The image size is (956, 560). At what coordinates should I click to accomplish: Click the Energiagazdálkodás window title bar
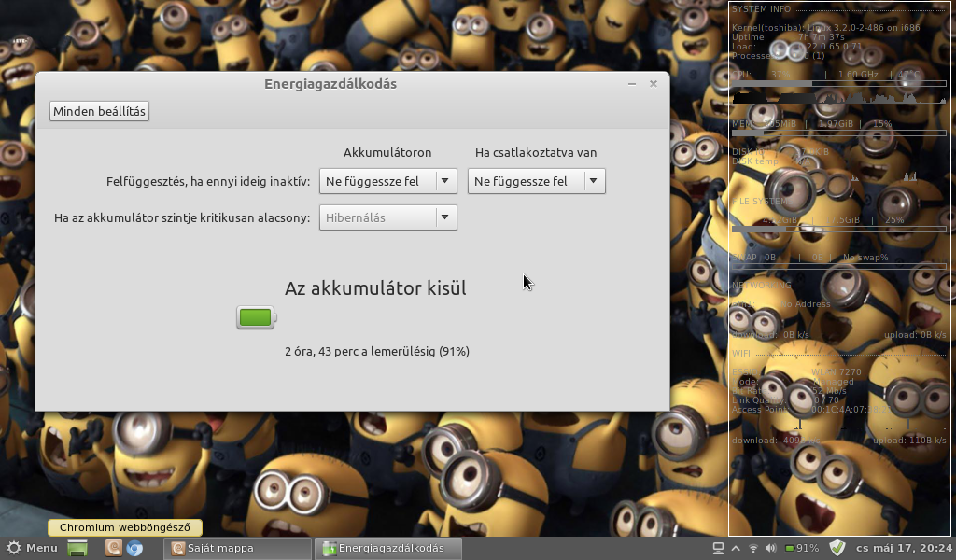tap(330, 84)
